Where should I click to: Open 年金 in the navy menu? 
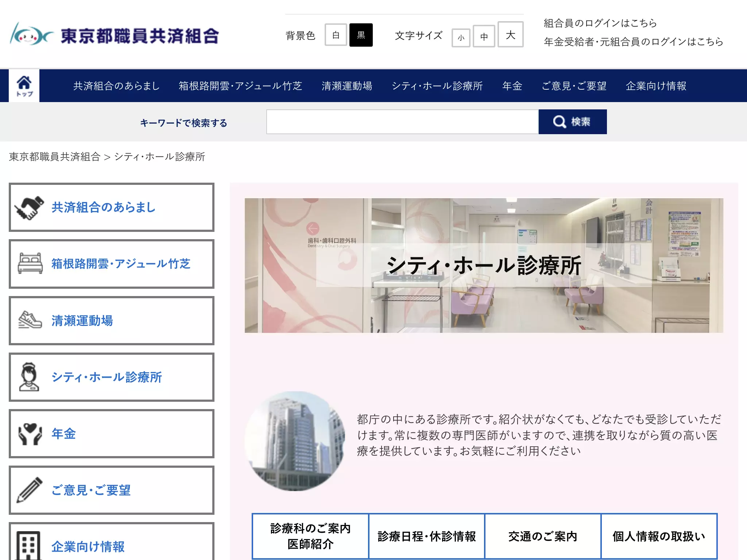512,86
